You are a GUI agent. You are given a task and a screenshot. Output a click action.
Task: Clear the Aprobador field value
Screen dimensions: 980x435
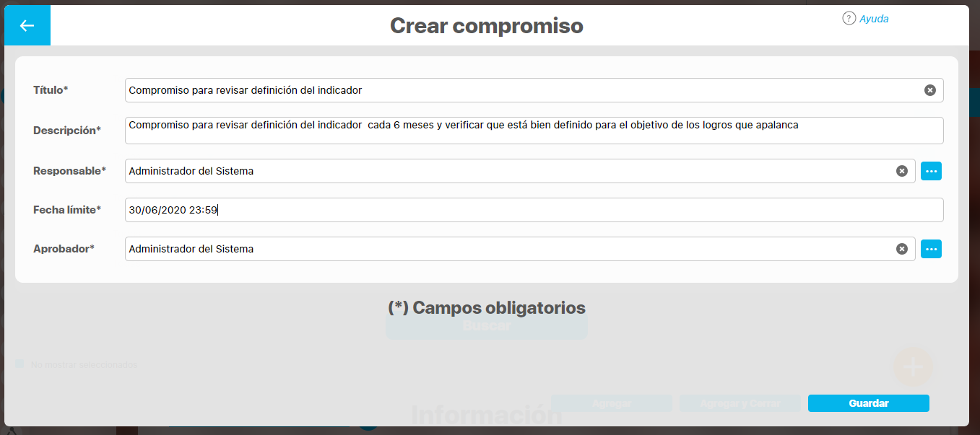coord(901,249)
